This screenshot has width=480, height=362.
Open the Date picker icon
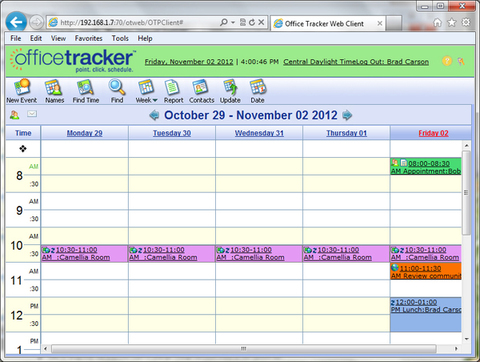257,91
